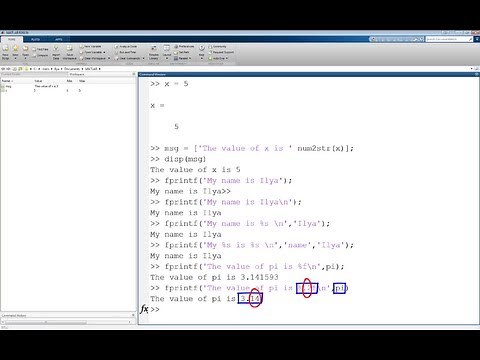480x360 pixels.
Task: Click the Command History panel title
Action: click(x=14, y=315)
